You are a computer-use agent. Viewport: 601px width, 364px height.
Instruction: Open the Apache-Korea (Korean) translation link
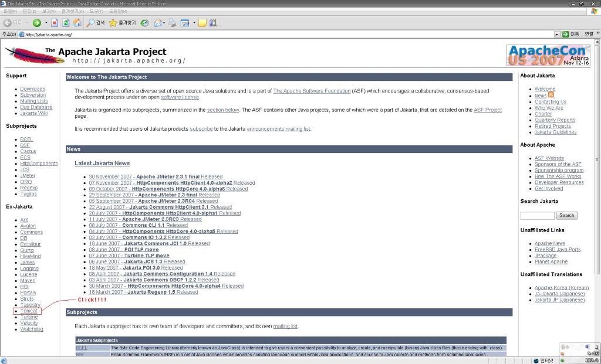coord(562,288)
